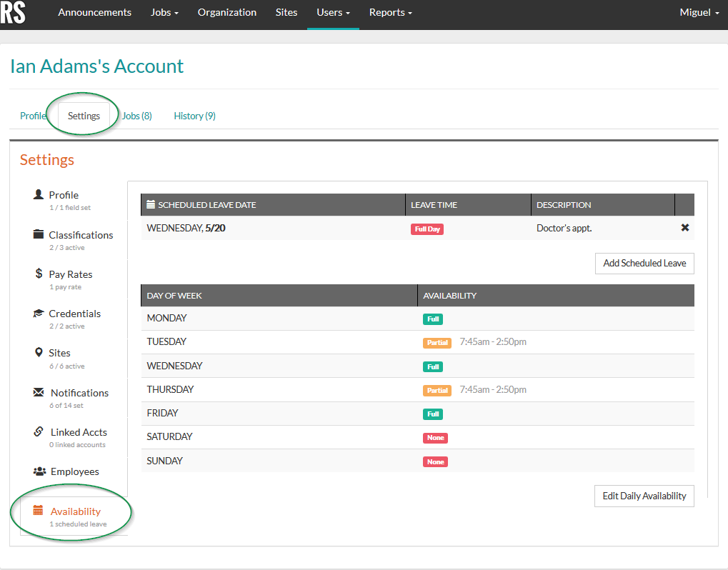This screenshot has width=728, height=570.
Task: Click the Availability calendar icon
Action: point(38,511)
